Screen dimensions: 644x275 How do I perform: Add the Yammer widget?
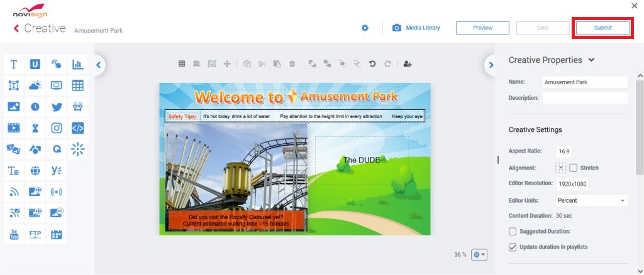[x=56, y=171]
